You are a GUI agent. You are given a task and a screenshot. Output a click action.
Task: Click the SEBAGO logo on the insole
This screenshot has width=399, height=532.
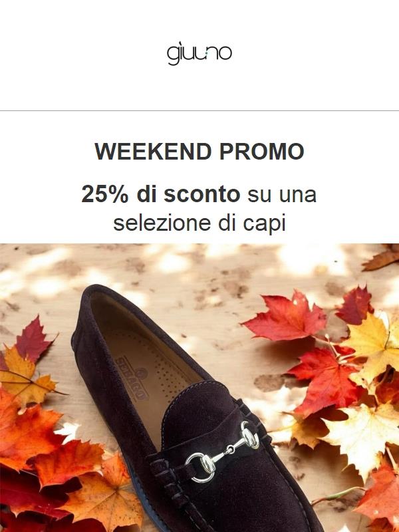[132, 378]
